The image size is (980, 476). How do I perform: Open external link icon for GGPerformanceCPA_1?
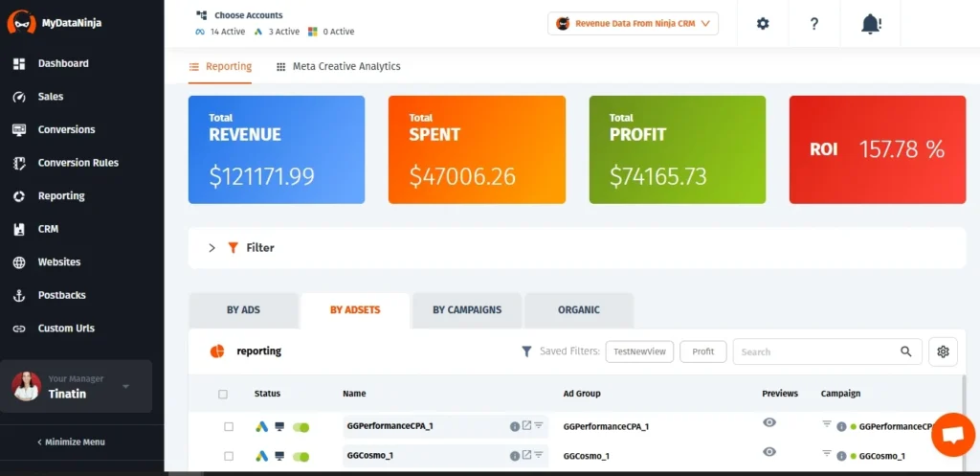527,425
